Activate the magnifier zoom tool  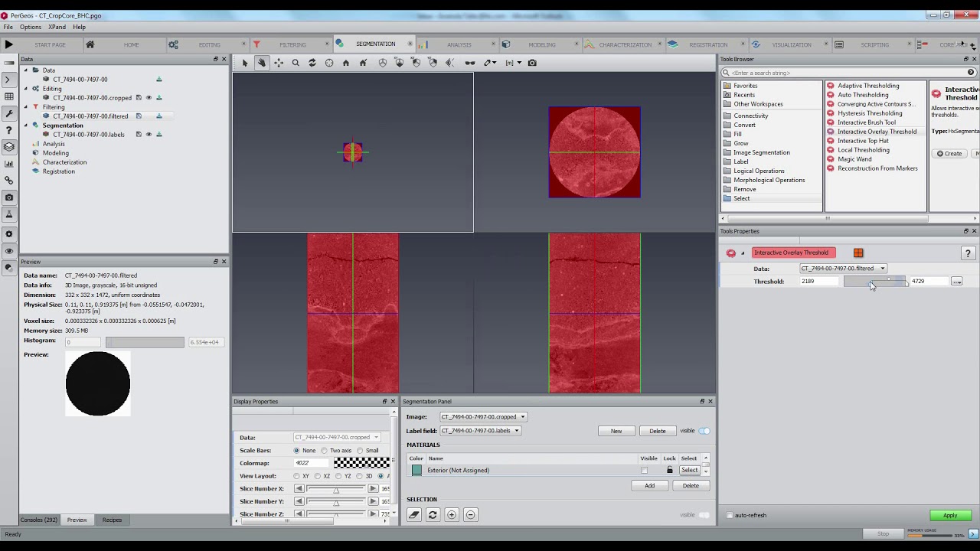(x=296, y=63)
